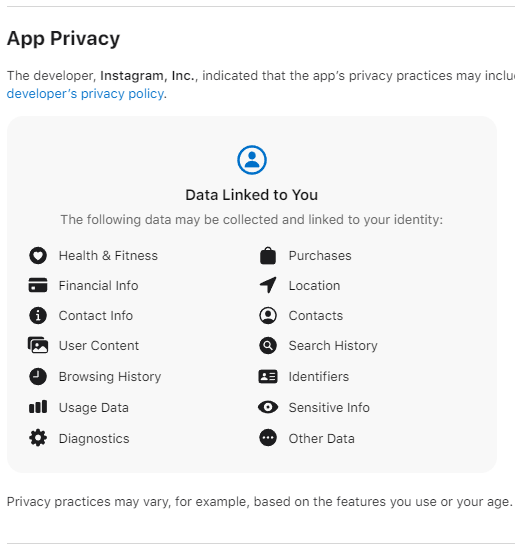Click the blue person icon above Data Linked to You
Viewport: 515px width, 549px height.
pos(252,160)
